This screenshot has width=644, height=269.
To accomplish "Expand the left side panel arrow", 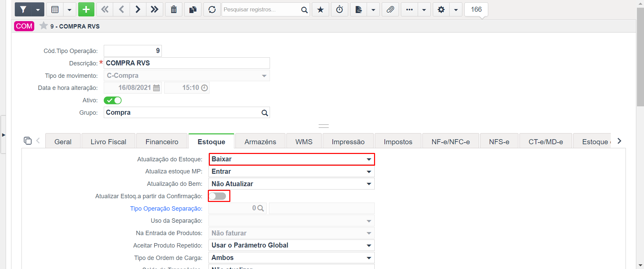I will click(3, 135).
